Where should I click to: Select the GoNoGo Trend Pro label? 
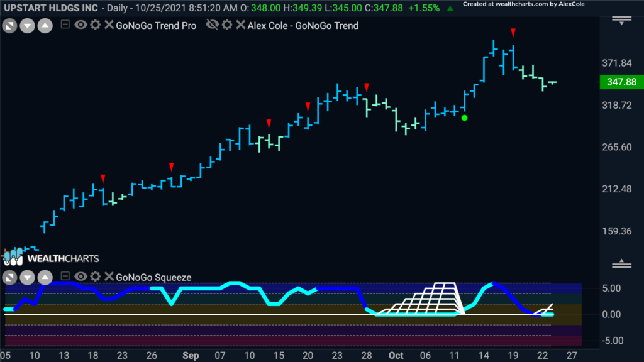coord(156,25)
